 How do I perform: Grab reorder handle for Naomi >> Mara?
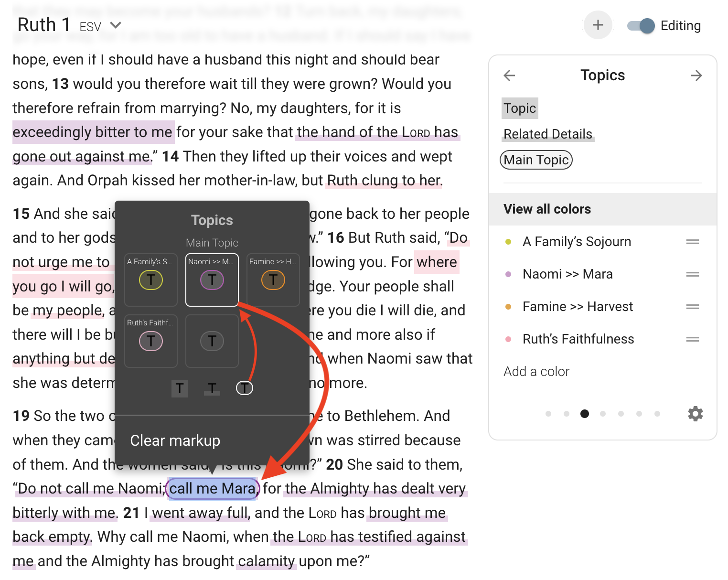pyautogui.click(x=693, y=274)
